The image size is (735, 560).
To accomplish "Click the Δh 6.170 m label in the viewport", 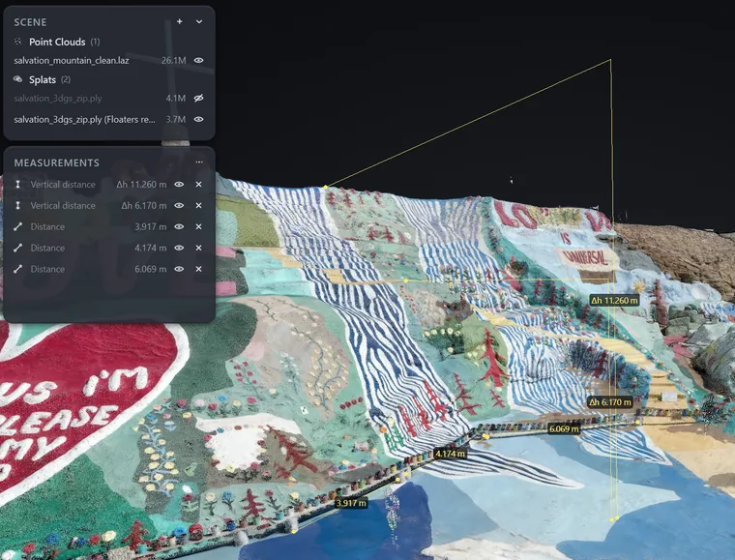I will pyautogui.click(x=610, y=402).
